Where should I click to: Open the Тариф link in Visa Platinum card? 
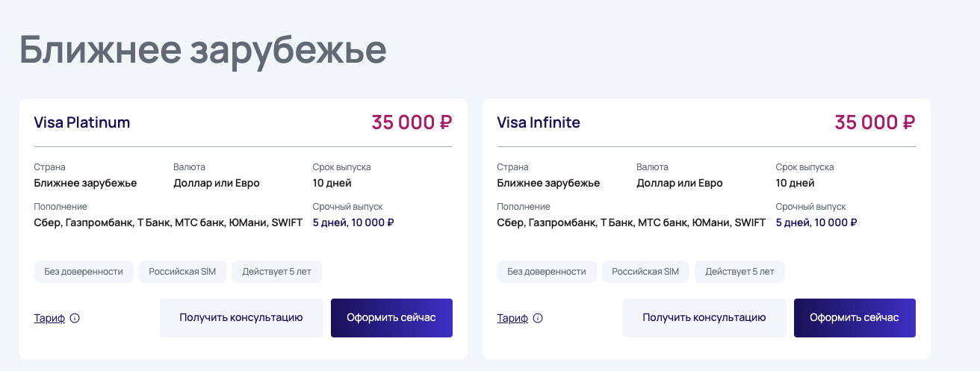[50, 318]
